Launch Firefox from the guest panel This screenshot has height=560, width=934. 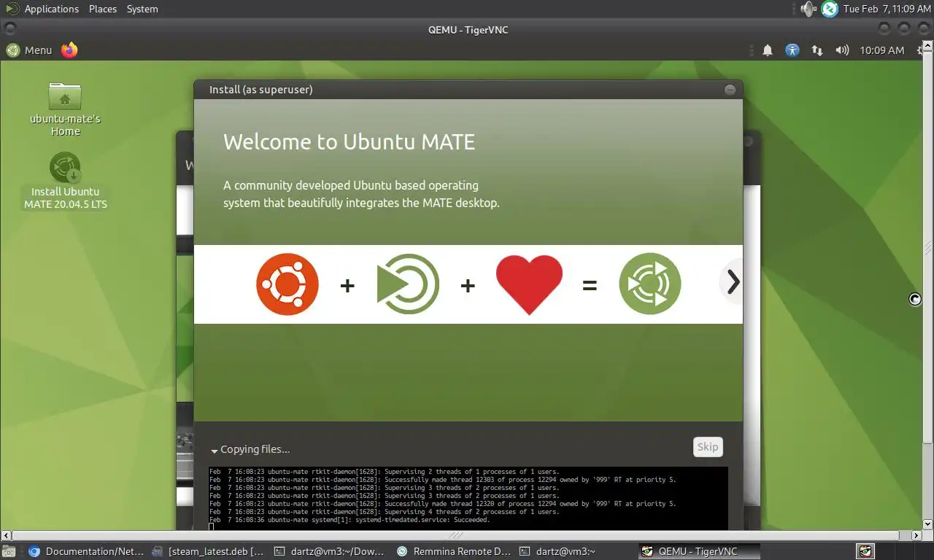tap(69, 50)
